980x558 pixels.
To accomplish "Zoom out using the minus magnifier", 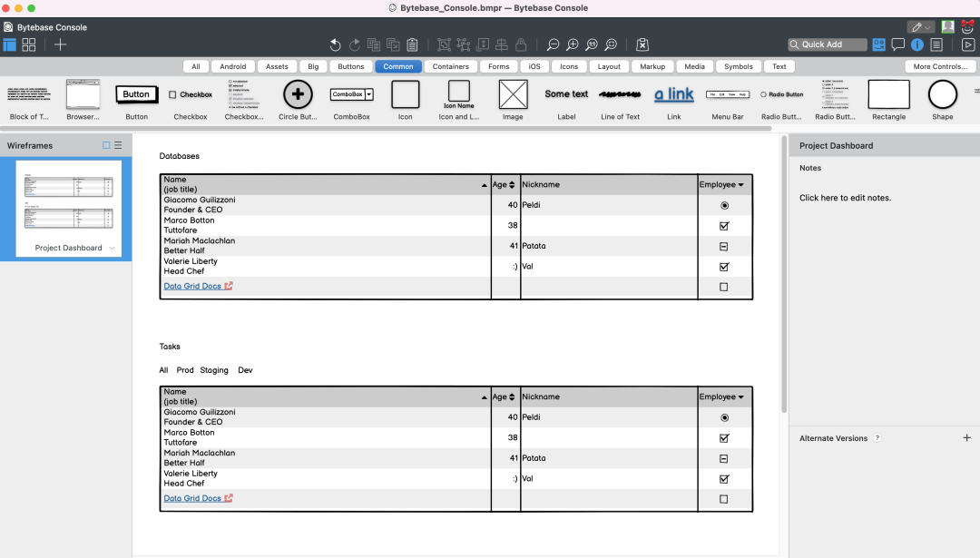I will tap(553, 44).
